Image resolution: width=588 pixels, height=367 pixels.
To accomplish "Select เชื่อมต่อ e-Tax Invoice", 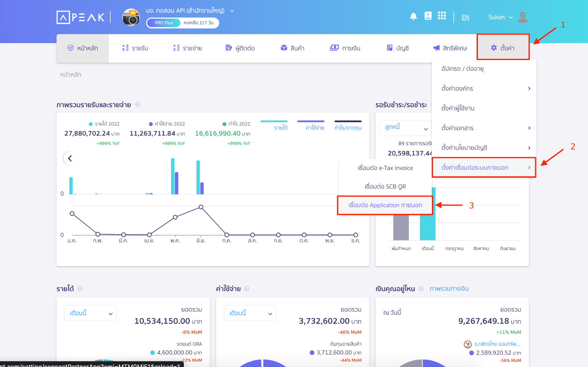I will 385,168.
